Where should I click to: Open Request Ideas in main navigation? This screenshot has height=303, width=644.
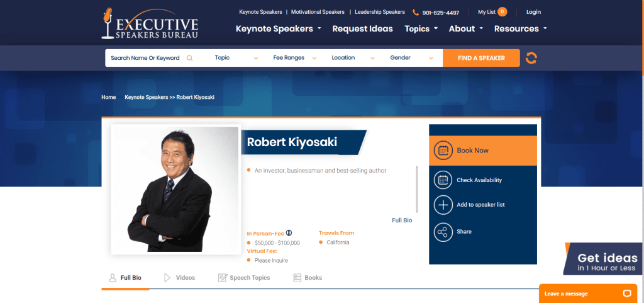point(363,29)
